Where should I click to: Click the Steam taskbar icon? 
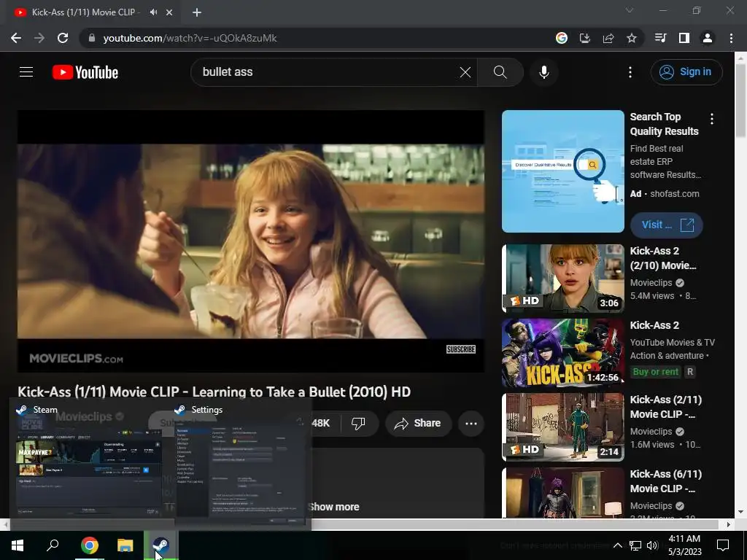point(161,545)
